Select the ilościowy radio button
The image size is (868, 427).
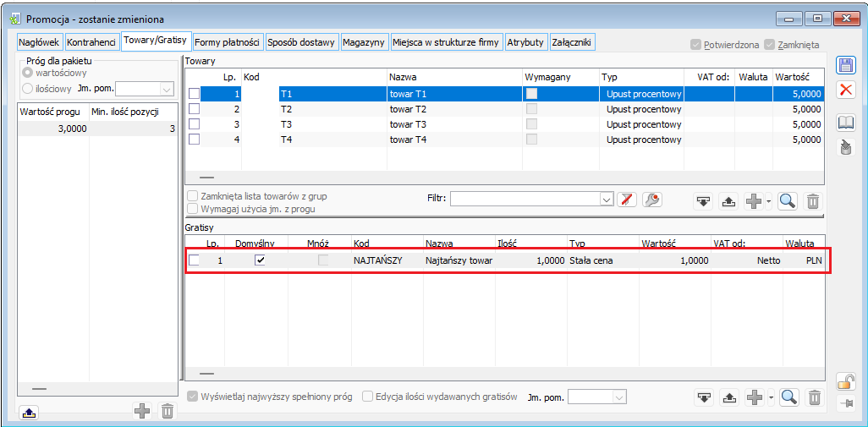point(28,87)
